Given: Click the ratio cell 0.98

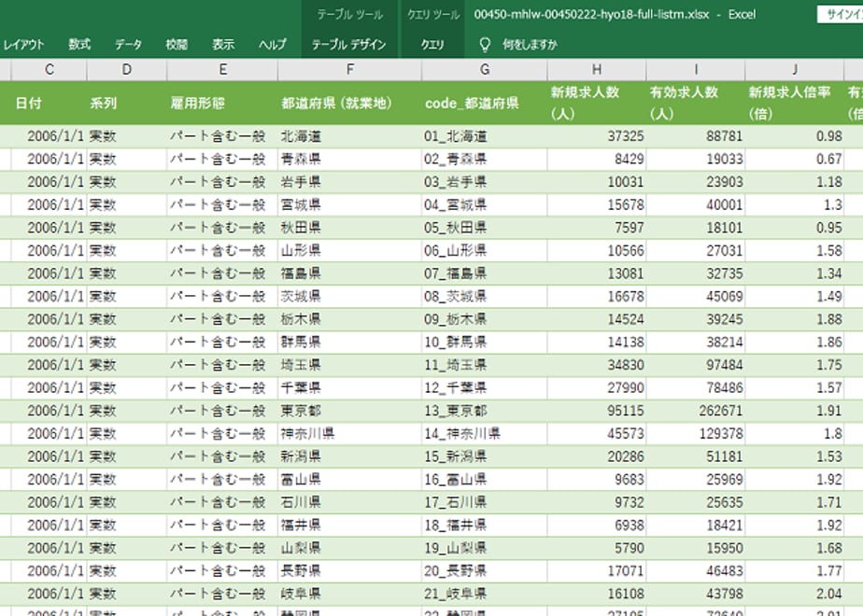Looking at the screenshot, I should click(x=795, y=136).
